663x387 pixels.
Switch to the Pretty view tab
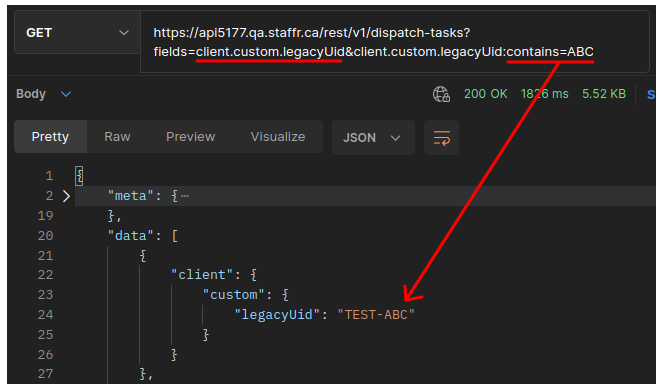click(x=50, y=137)
